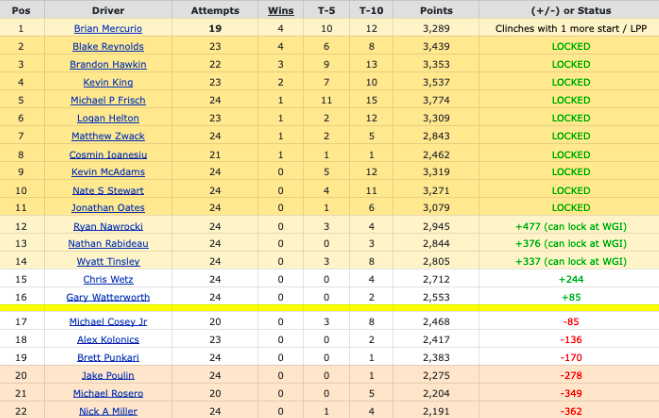Image resolution: width=659 pixels, height=418 pixels.
Task: Select the '-136' status cell
Action: (x=571, y=340)
